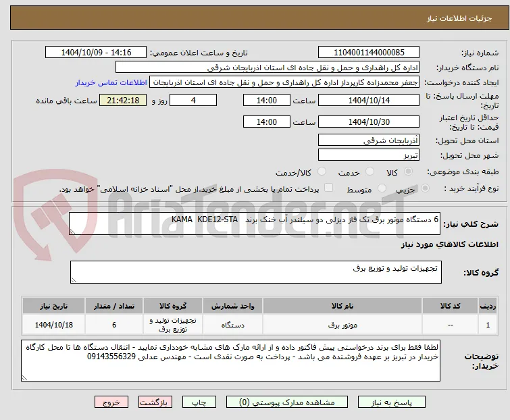Screen dimensions: 510x420
Task: Click the price validity time 14:00 field
Action: [x=267, y=122]
